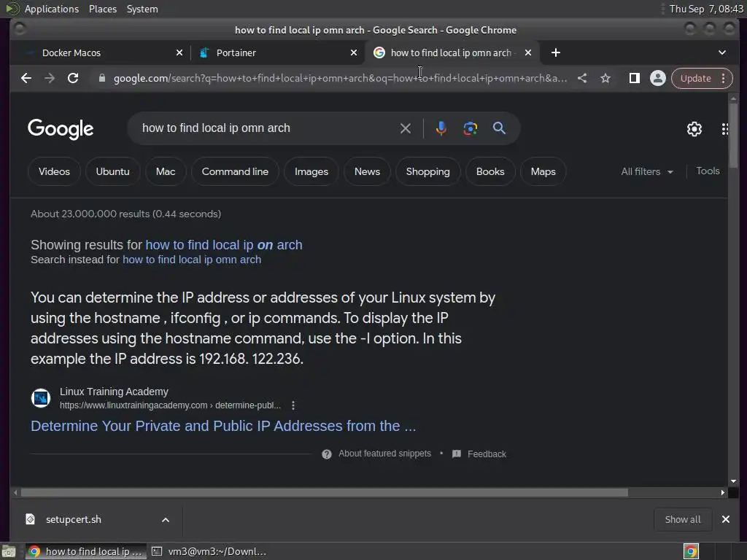Filter results by Videos

[54, 171]
